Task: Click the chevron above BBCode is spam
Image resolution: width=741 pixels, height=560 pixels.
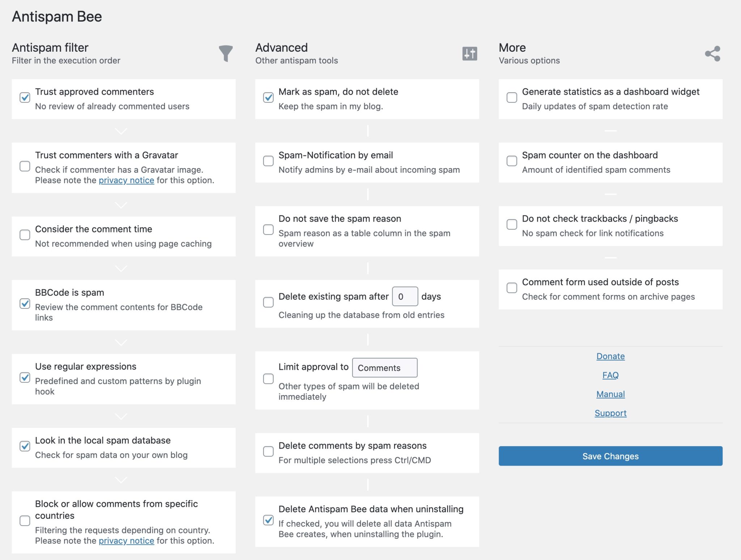Action: (x=121, y=268)
